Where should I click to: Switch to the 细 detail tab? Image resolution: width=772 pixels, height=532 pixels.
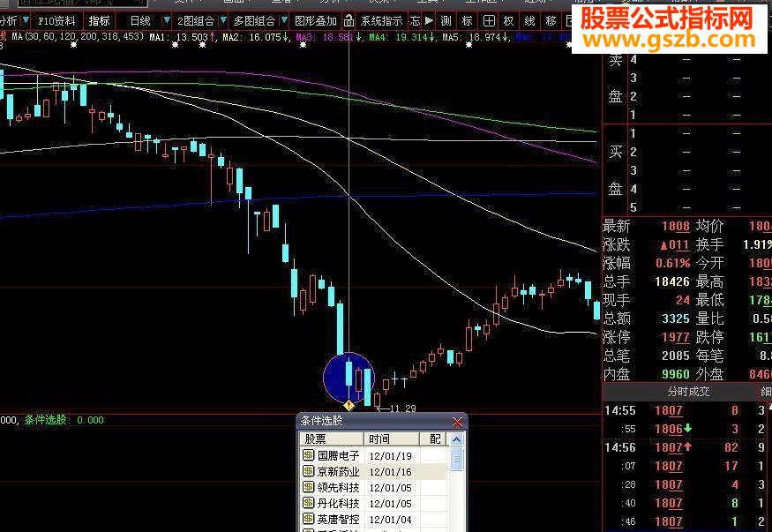(765, 391)
